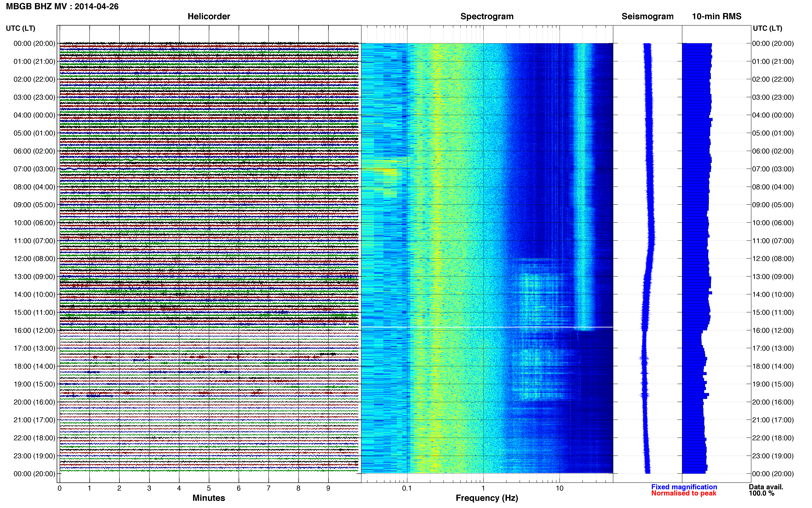The width and height of the screenshot is (812, 508).
Task: Select the '100.0 %' data availability value
Action: [762, 493]
